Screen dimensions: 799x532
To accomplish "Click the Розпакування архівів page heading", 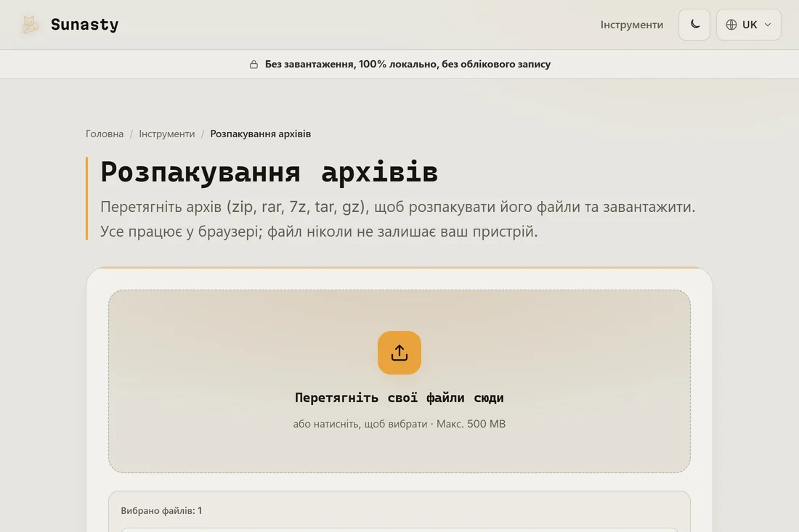I will coord(269,171).
